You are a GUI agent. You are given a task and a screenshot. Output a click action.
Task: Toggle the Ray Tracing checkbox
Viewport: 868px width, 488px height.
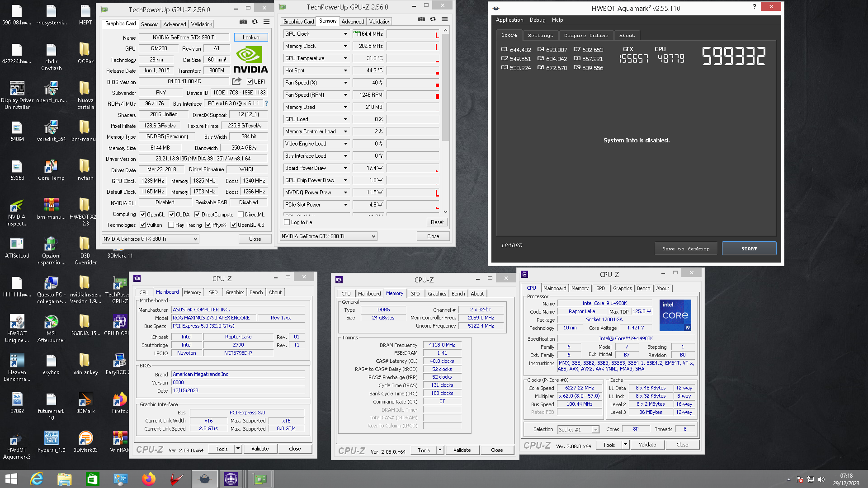point(171,225)
